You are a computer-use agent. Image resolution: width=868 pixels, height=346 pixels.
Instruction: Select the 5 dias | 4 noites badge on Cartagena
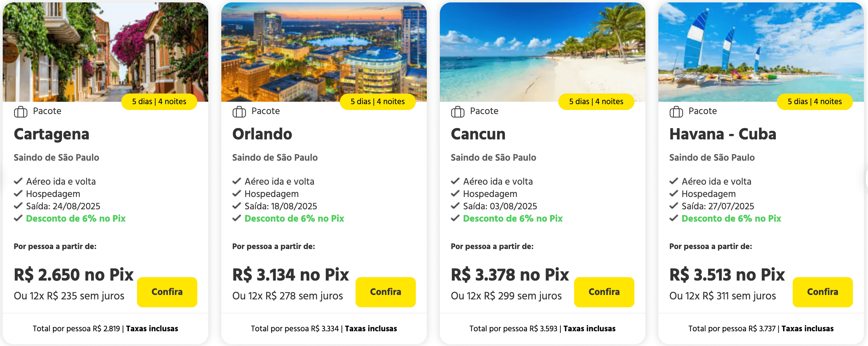(159, 101)
